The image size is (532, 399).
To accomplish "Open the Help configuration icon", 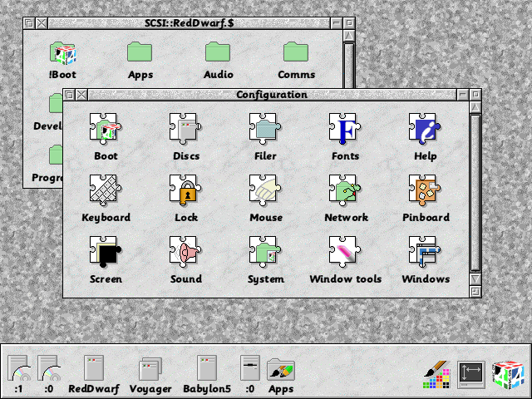I will tap(425, 129).
